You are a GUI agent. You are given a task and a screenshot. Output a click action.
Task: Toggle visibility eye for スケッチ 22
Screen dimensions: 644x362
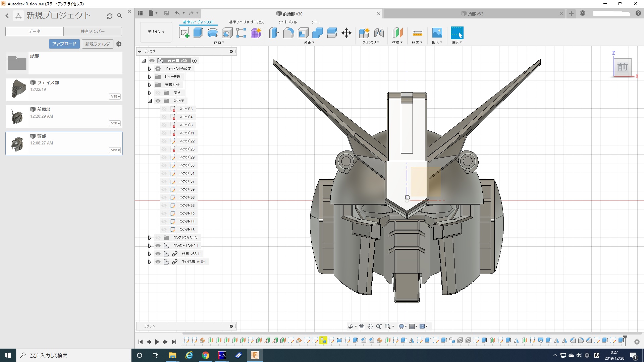(x=164, y=141)
